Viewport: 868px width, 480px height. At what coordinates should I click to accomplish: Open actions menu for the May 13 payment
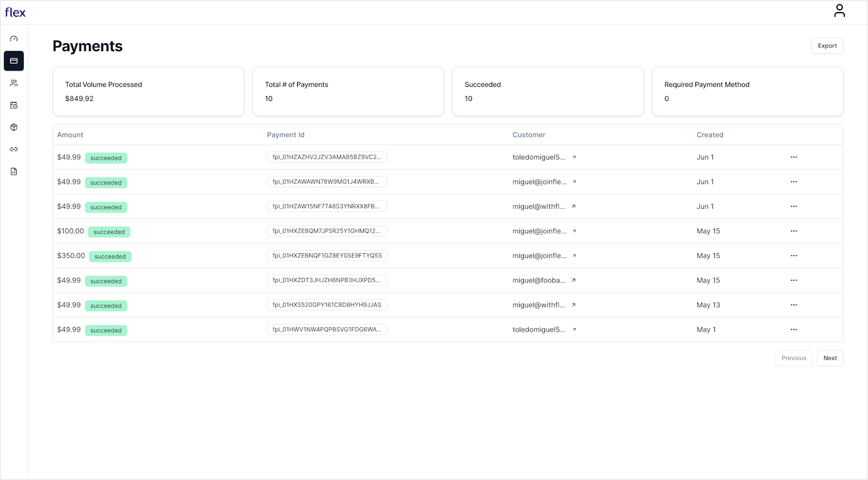tap(794, 305)
